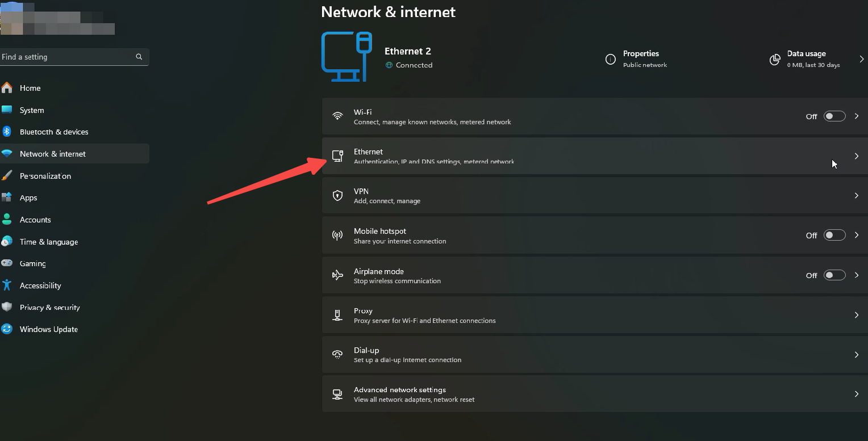Click the Home icon in sidebar
The height and width of the screenshot is (441, 868).
[x=7, y=88]
